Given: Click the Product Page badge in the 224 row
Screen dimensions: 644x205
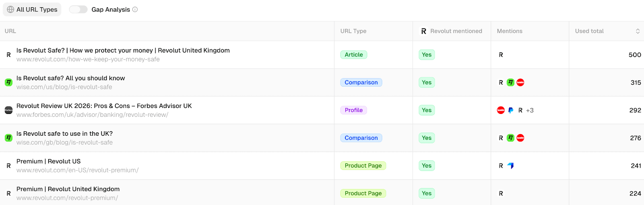Looking at the screenshot, I should tap(363, 194).
